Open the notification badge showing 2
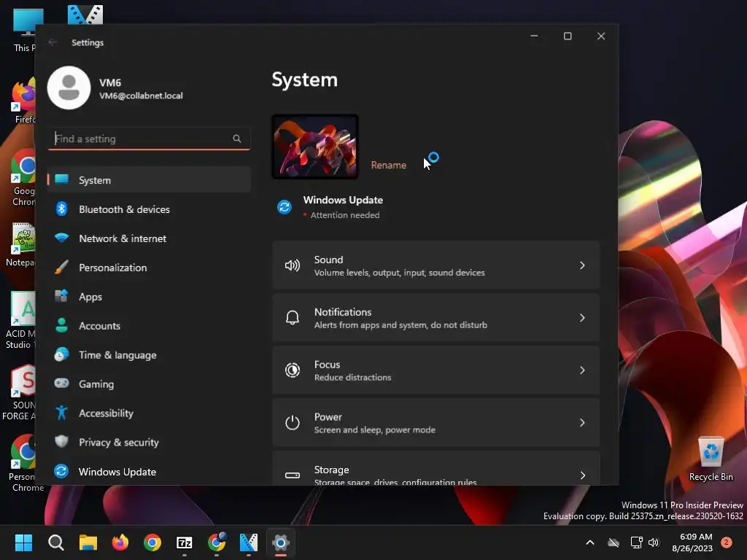 pos(727,542)
